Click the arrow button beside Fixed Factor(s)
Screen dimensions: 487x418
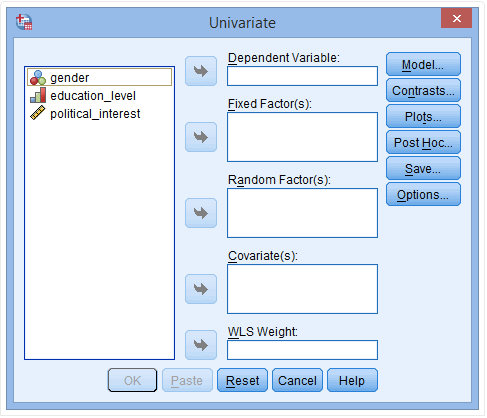pyautogui.click(x=201, y=137)
